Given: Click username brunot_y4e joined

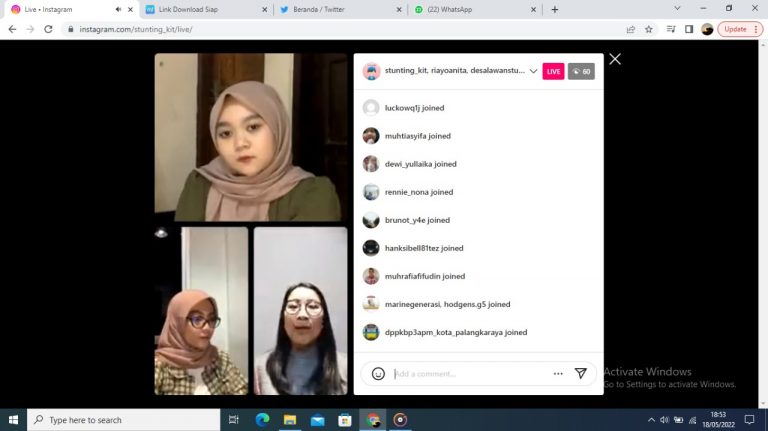Looking at the screenshot, I should pyautogui.click(x=417, y=220).
